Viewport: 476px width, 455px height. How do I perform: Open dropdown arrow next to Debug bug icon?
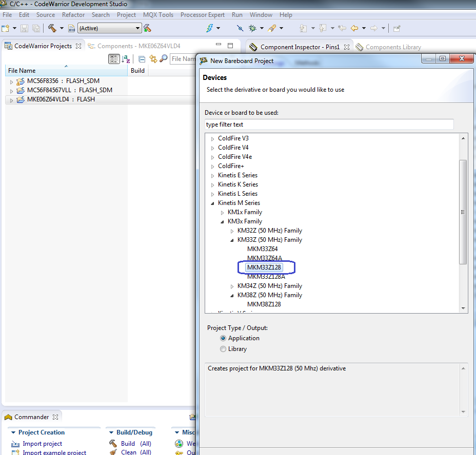coord(262,28)
